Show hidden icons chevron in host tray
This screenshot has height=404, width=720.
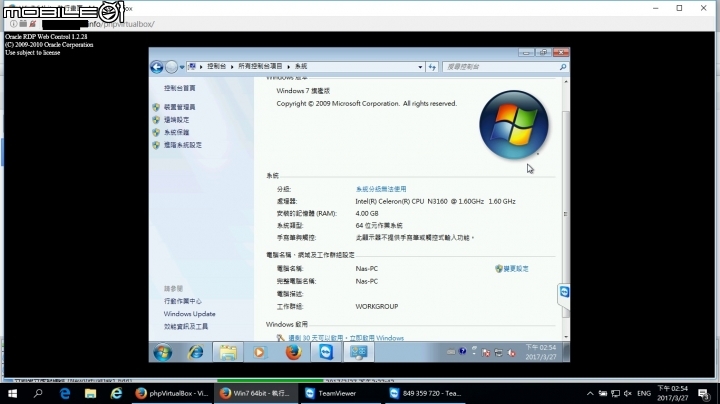click(590, 393)
